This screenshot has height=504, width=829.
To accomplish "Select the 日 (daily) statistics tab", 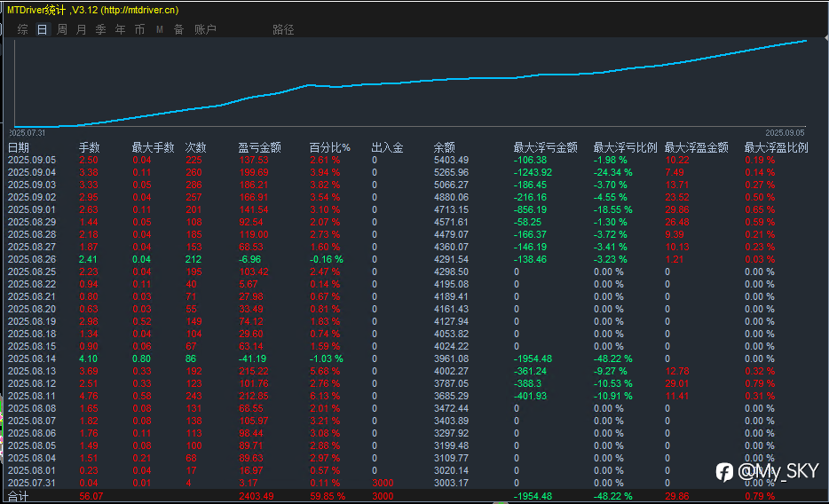I will [x=43, y=29].
